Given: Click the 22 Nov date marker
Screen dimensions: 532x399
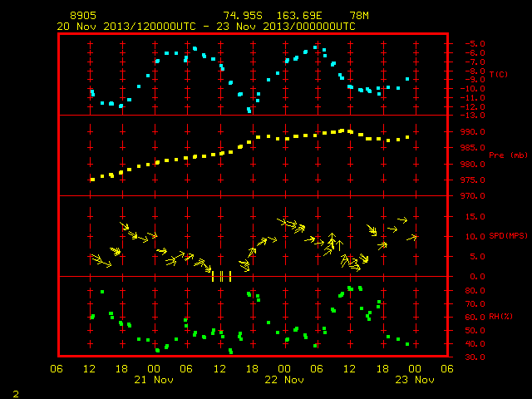Looking at the screenshot, I should click(284, 380).
